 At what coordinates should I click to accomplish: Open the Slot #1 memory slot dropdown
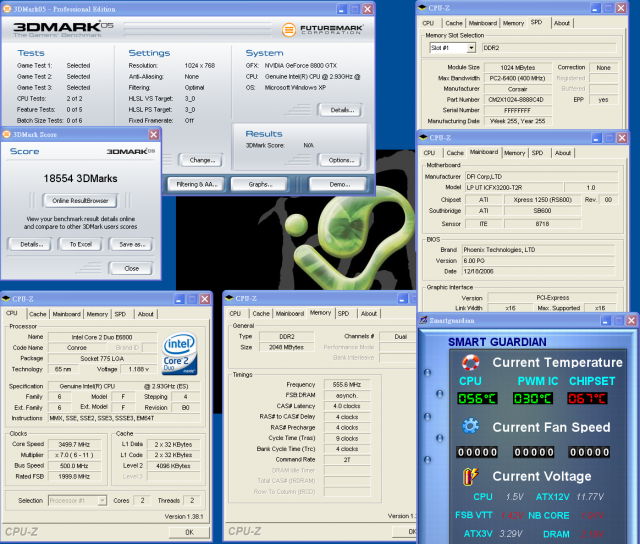coord(471,48)
